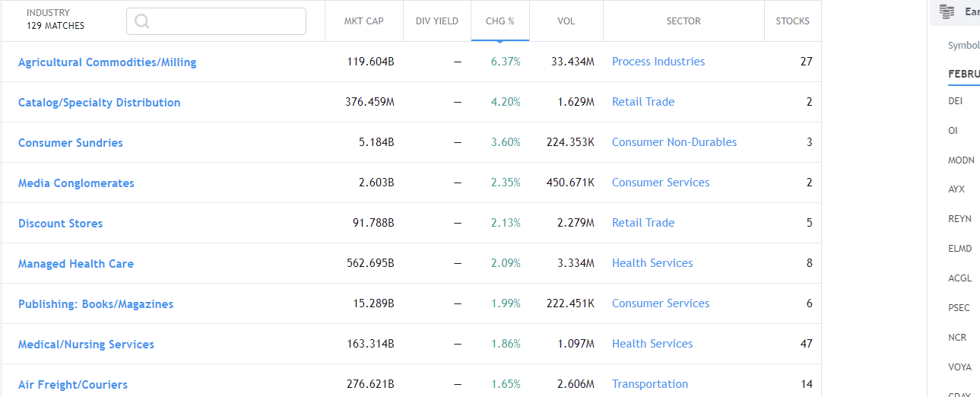This screenshot has height=397, width=980.
Task: Click market cap value 119.604B
Action: click(x=370, y=62)
